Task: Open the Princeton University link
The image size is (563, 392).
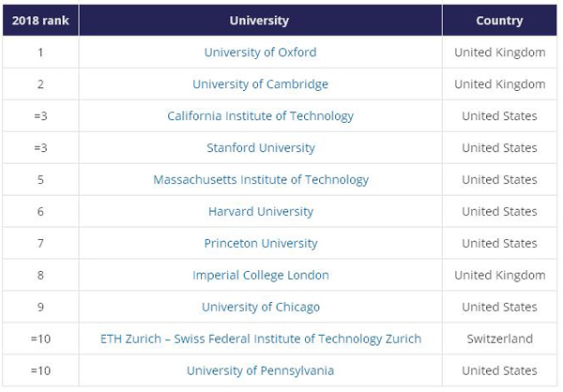Action: 260,244
